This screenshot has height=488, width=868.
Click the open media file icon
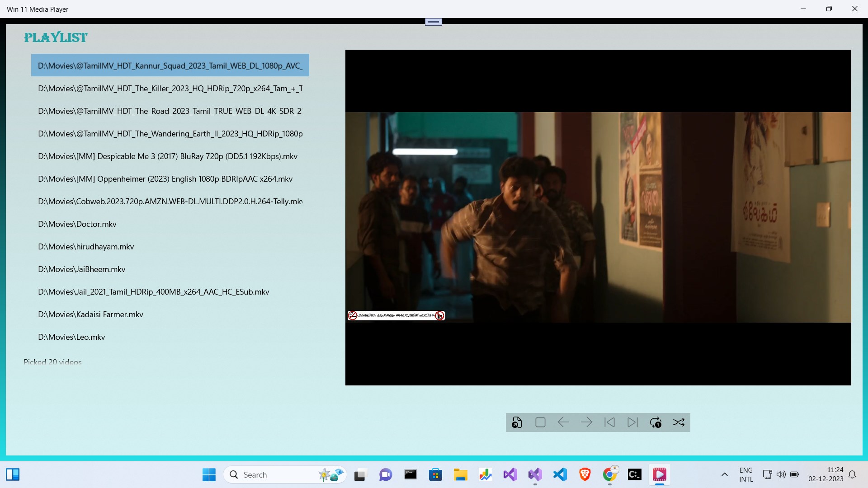click(x=517, y=422)
